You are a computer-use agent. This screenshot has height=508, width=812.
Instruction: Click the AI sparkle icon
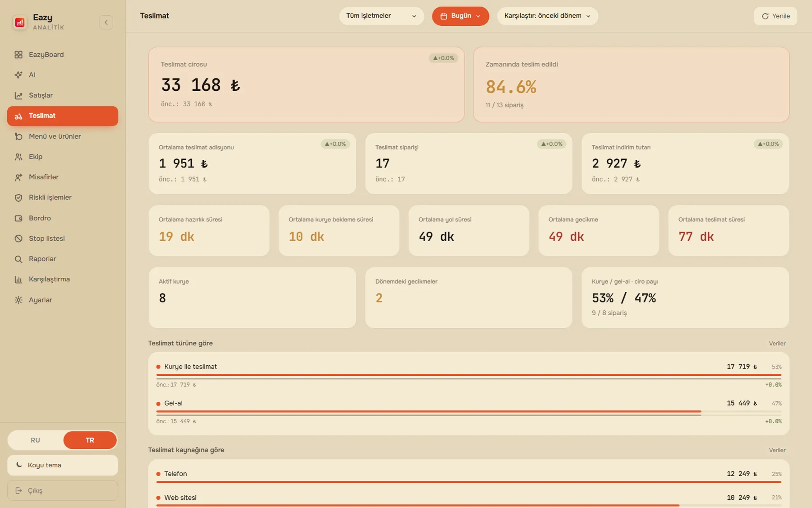(18, 75)
